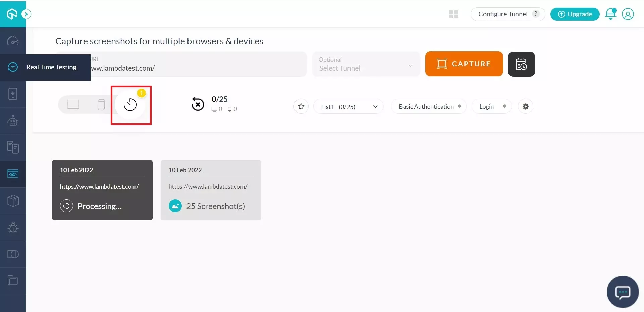
Task: Open the bug Issue Tracker icon
Action: click(x=13, y=227)
